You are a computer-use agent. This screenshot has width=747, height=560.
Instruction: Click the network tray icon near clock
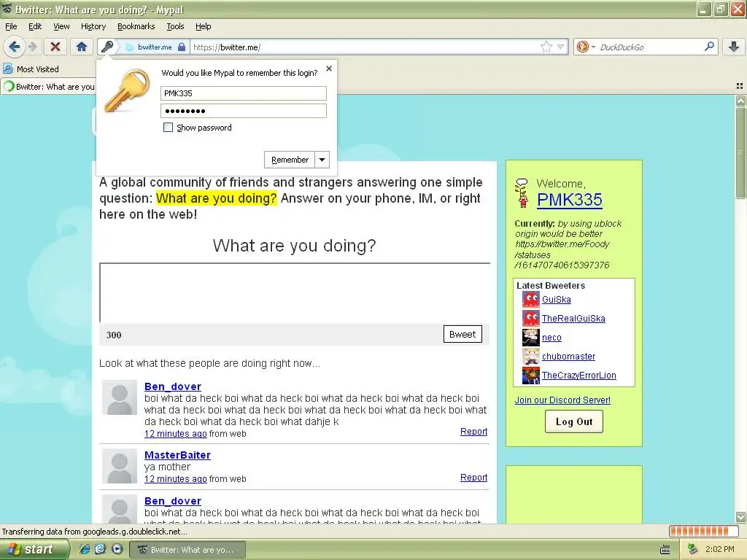(693, 549)
